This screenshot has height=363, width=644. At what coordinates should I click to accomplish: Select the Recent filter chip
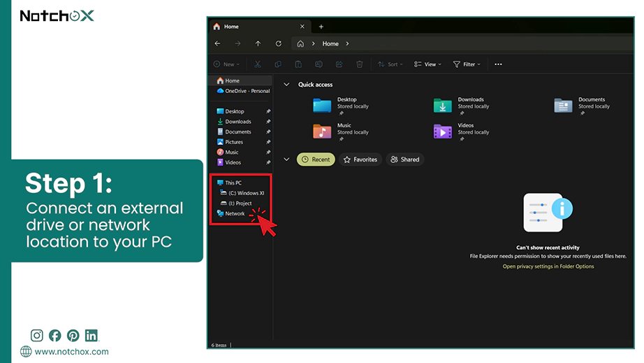[316, 159]
